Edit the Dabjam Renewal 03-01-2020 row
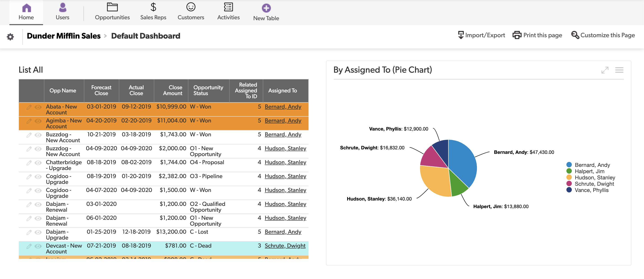 (x=29, y=205)
